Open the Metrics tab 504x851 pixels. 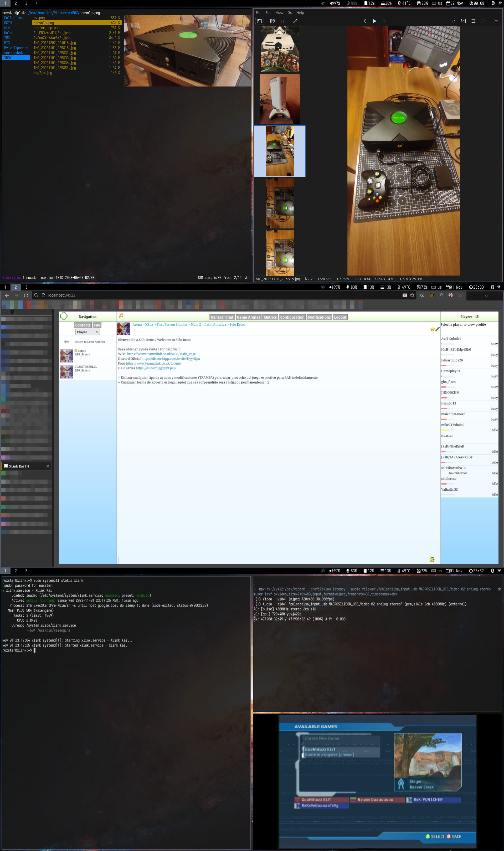[x=270, y=317]
